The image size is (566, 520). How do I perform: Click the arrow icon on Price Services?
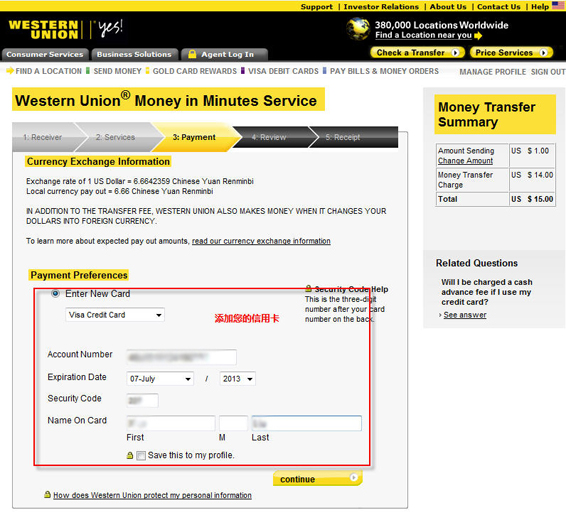(x=543, y=53)
